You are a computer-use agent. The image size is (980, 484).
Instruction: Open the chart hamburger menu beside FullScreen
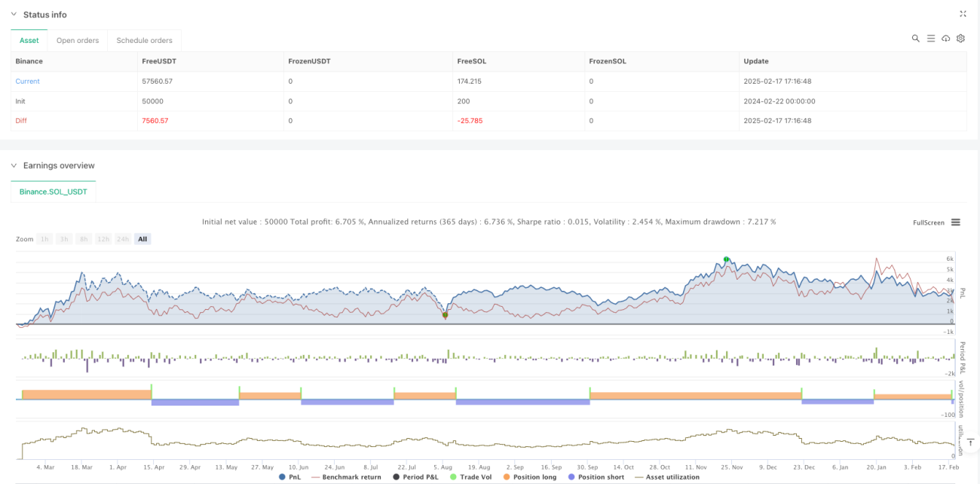pyautogui.click(x=955, y=222)
